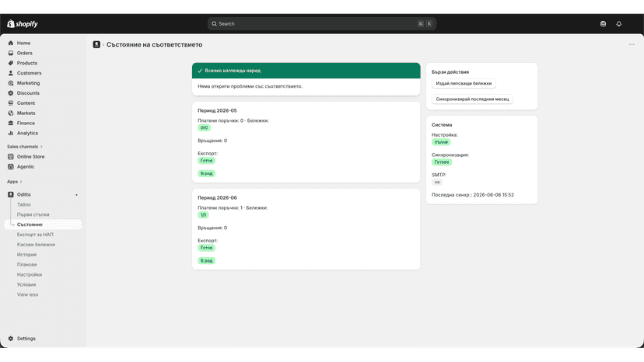Open the notifications bell
This screenshot has width=644, height=362.
point(618,24)
